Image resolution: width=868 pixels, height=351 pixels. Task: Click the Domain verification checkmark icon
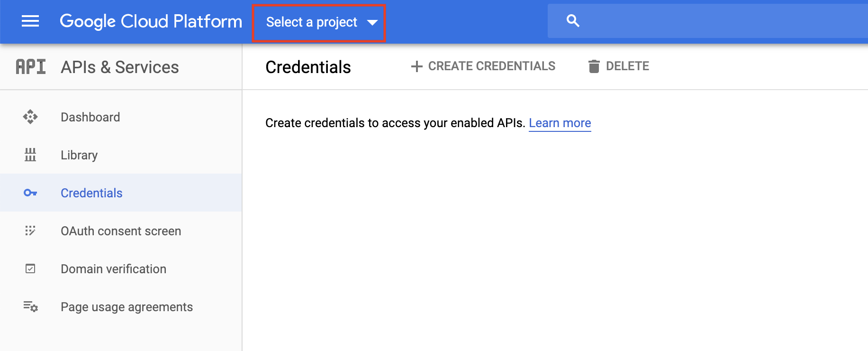30,269
